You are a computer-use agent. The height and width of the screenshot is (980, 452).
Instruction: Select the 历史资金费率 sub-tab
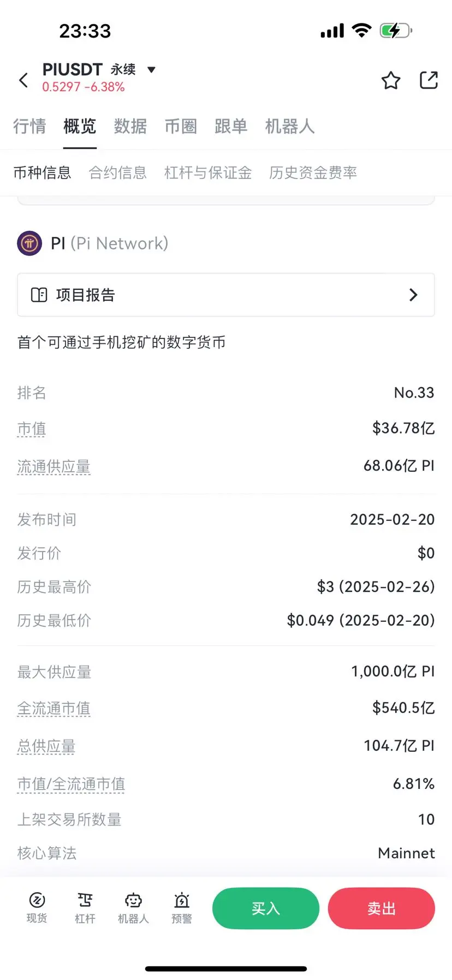coord(313,173)
